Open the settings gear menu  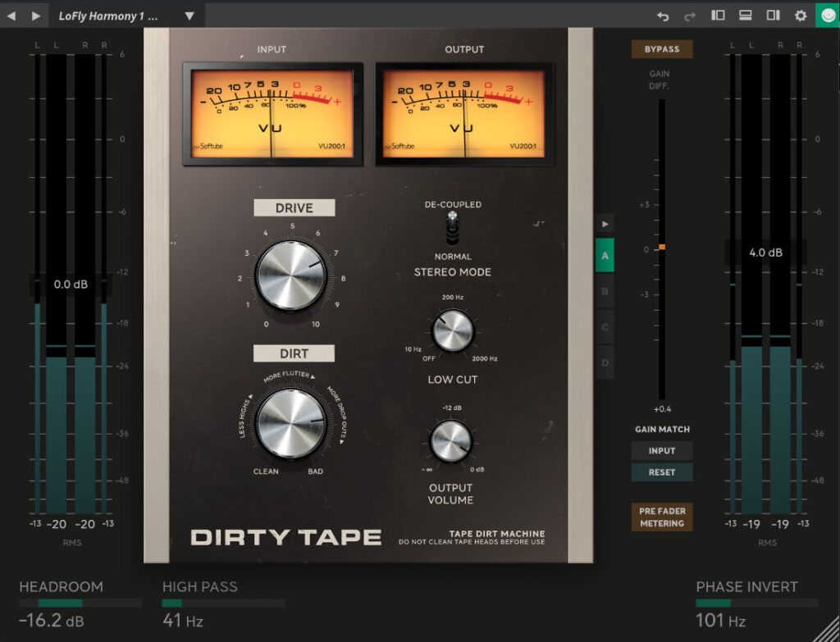tap(801, 16)
